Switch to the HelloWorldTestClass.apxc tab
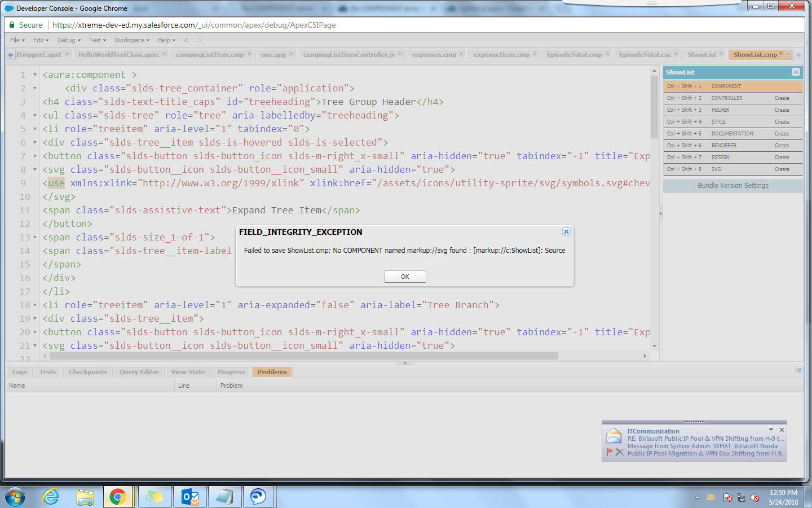This screenshot has height=508, width=812. 118,55
